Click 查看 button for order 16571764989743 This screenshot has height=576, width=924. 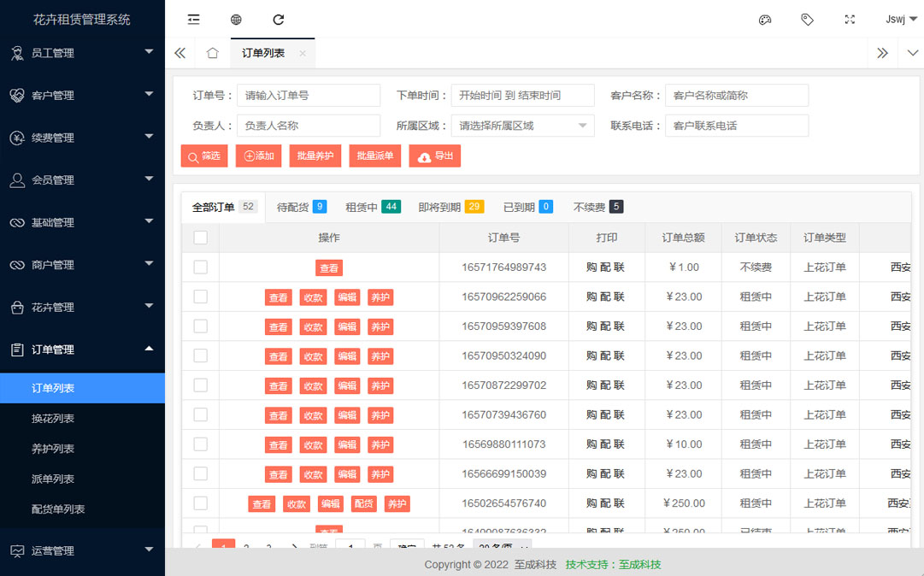[x=329, y=268]
